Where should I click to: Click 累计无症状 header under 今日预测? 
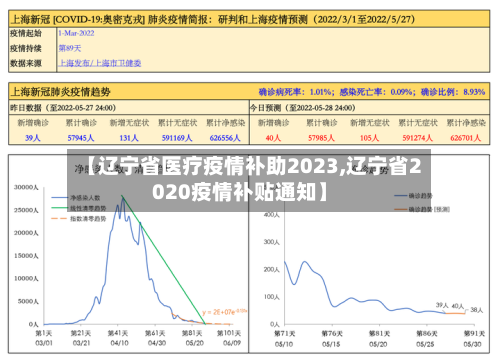[418, 123]
